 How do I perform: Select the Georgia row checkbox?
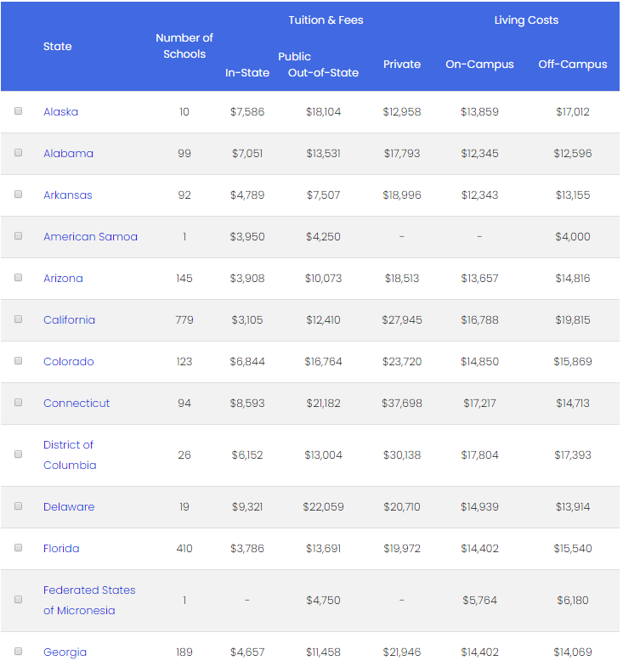18,652
